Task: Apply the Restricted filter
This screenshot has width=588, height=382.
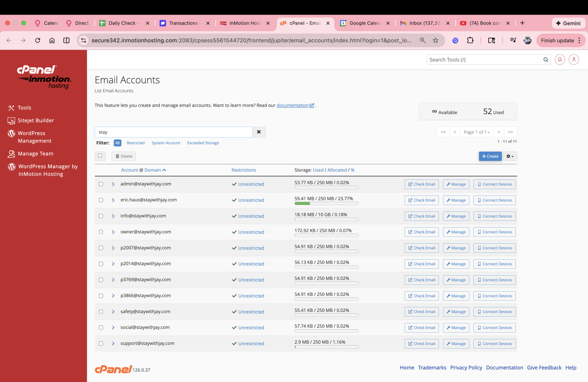Action: point(135,143)
